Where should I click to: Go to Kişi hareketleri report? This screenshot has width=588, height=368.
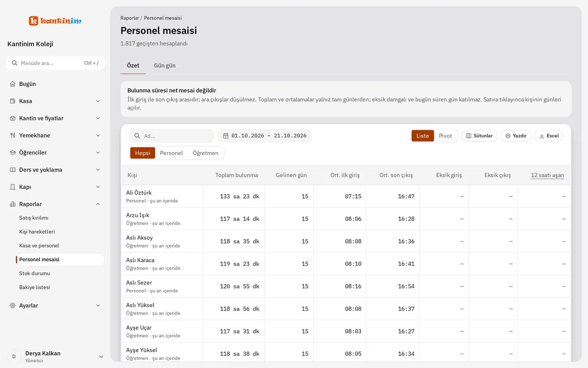(37, 232)
